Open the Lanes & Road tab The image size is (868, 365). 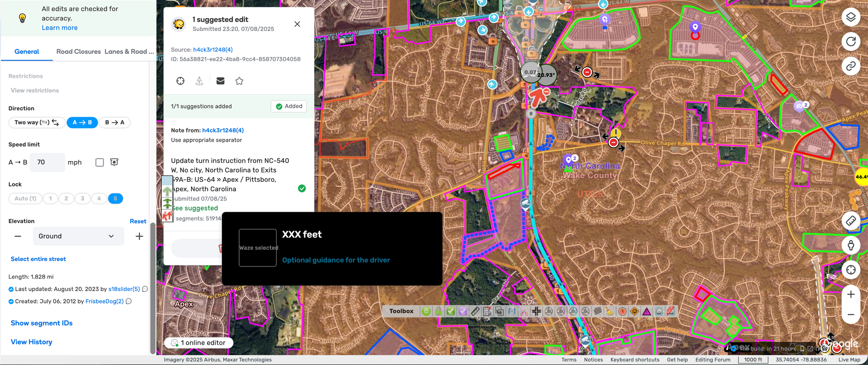point(129,52)
